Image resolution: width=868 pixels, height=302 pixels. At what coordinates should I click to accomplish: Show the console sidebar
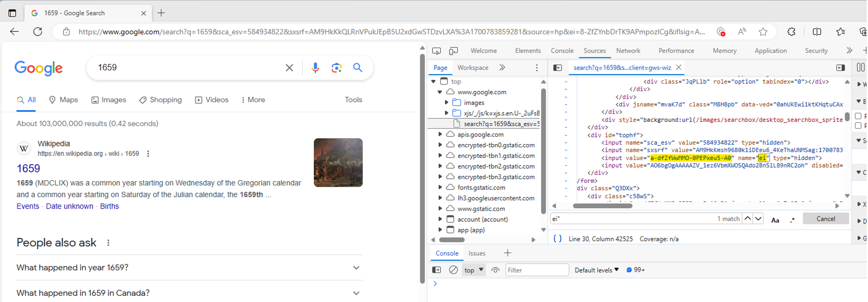click(437, 270)
